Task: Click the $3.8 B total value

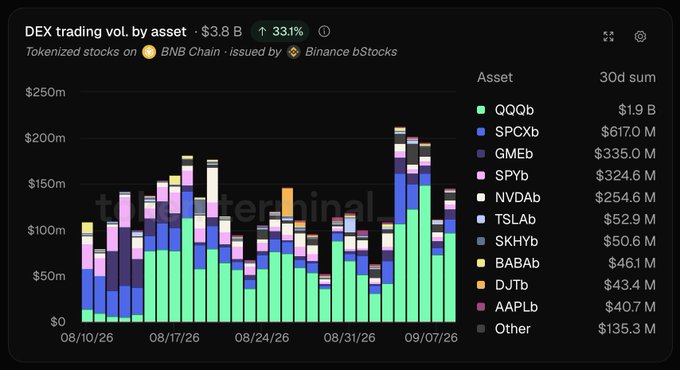Action: [221, 31]
